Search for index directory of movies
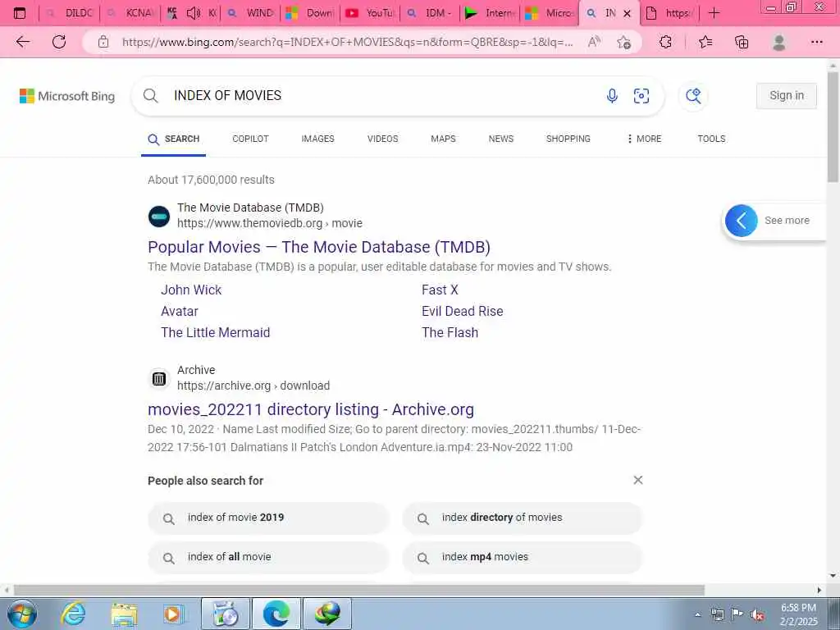This screenshot has height=630, width=840. tap(523, 518)
